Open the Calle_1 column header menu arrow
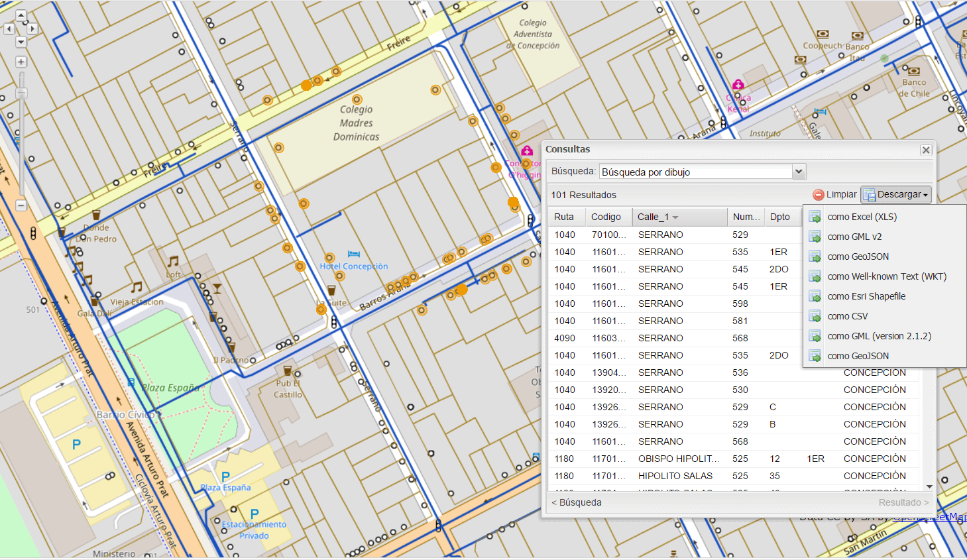 point(675,217)
